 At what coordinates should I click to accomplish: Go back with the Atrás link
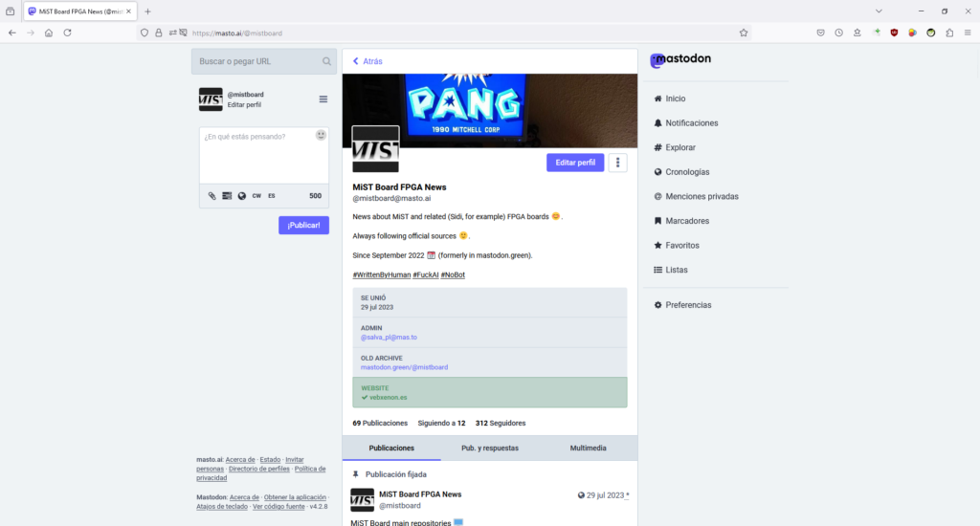pyautogui.click(x=367, y=61)
